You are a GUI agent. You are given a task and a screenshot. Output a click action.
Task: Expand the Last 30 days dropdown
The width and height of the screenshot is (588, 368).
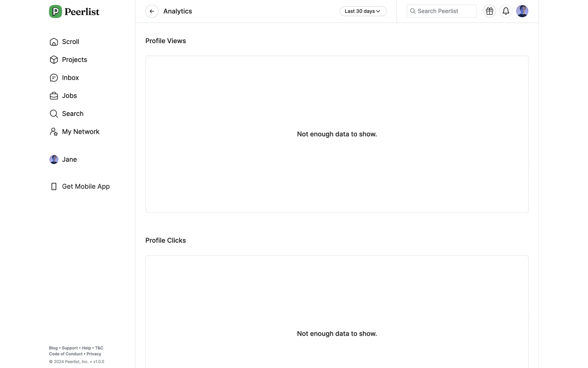363,11
